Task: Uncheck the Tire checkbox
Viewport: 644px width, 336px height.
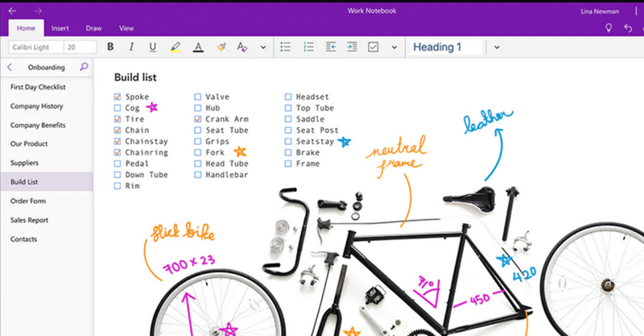Action: click(118, 119)
